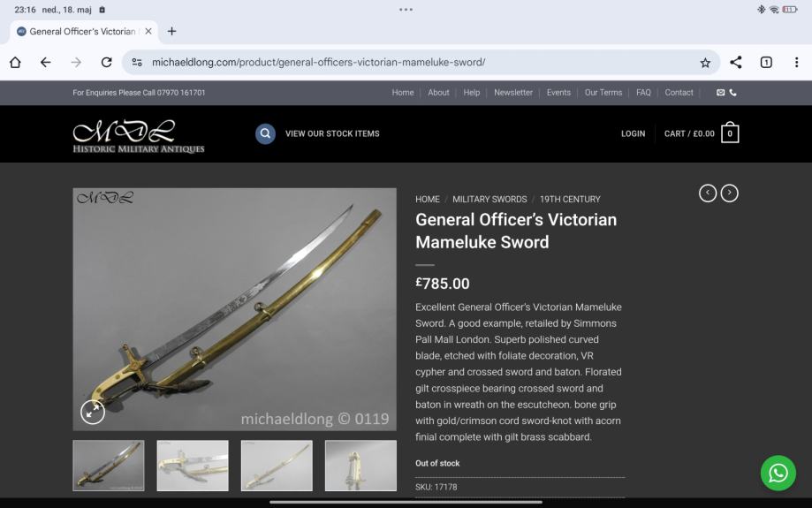Go to previous product arrow
Screen dimensions: 812x508
(x=708, y=193)
